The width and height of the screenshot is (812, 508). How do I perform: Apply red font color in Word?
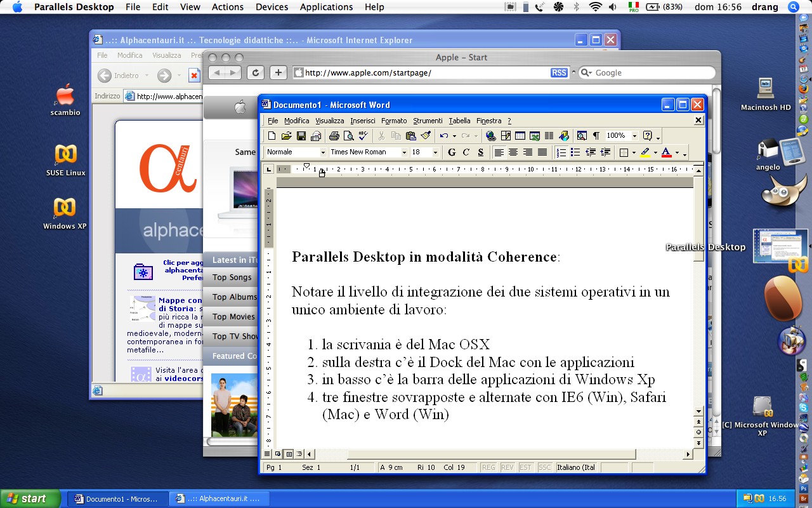click(x=666, y=152)
